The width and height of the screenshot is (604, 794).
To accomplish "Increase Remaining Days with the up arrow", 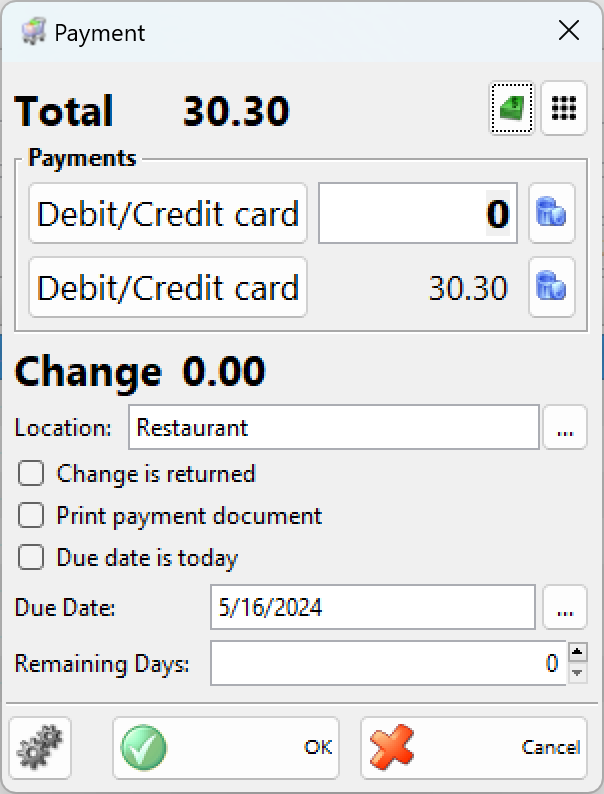I will pyautogui.click(x=577, y=653).
